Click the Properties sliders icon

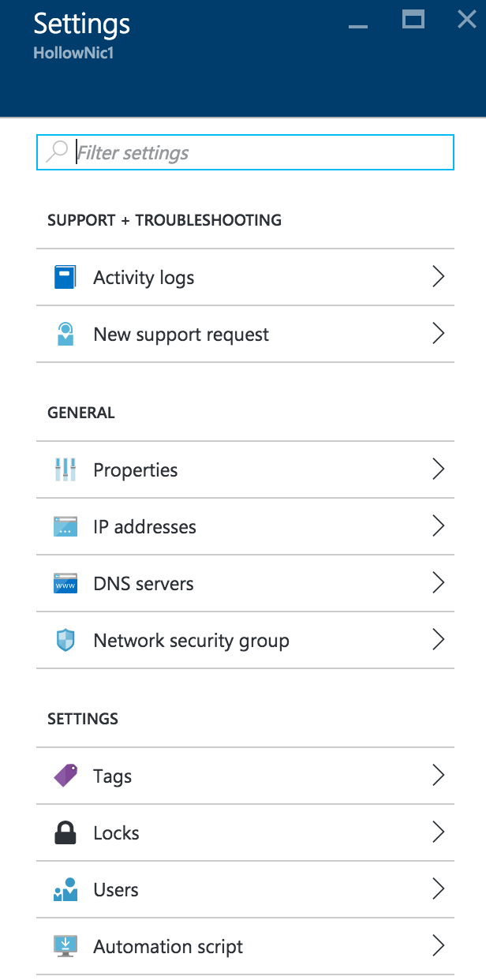point(65,470)
